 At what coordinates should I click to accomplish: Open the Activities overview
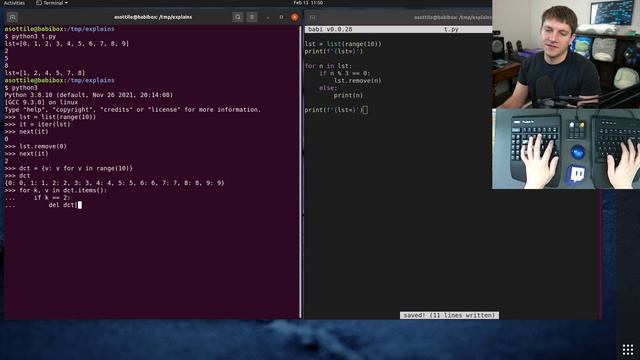pos(14,3)
